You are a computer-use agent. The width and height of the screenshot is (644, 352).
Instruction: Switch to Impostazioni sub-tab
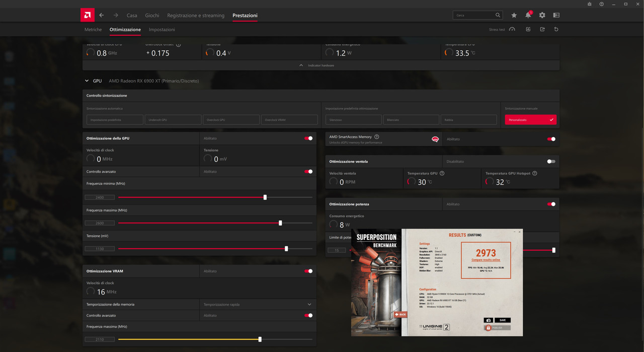pos(162,30)
